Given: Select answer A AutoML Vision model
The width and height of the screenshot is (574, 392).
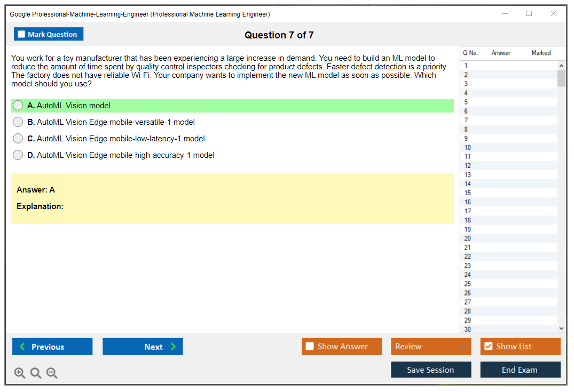Looking at the screenshot, I should click(x=18, y=106).
